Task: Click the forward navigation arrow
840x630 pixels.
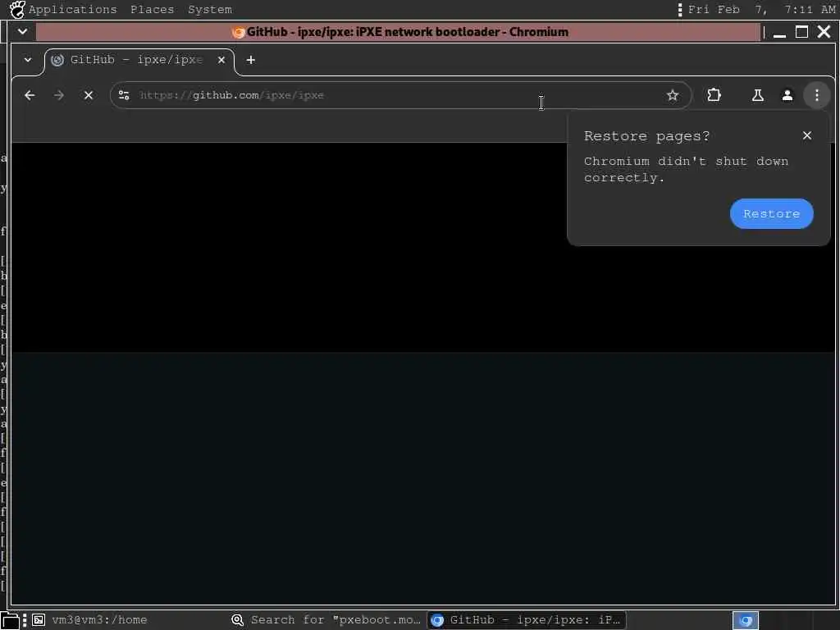Action: [x=59, y=95]
